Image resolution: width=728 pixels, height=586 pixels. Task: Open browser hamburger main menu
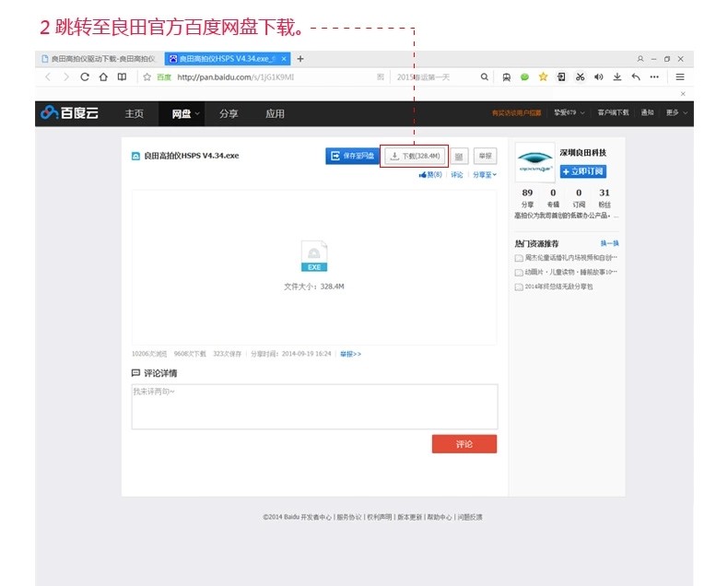[x=680, y=77]
